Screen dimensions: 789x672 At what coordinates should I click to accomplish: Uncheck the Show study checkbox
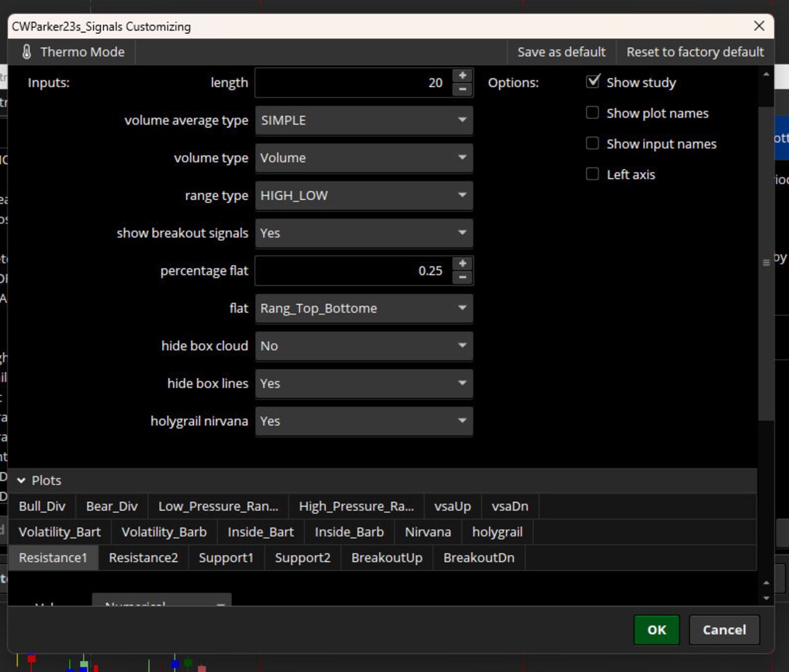click(592, 81)
